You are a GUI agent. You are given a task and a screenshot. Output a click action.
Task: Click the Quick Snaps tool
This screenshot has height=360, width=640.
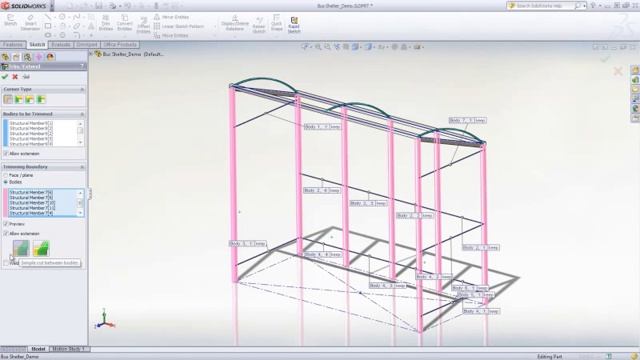276,23
